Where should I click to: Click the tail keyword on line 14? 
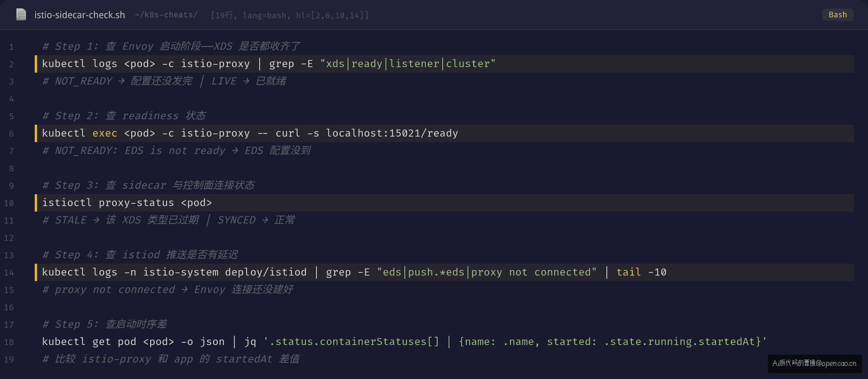click(x=629, y=272)
